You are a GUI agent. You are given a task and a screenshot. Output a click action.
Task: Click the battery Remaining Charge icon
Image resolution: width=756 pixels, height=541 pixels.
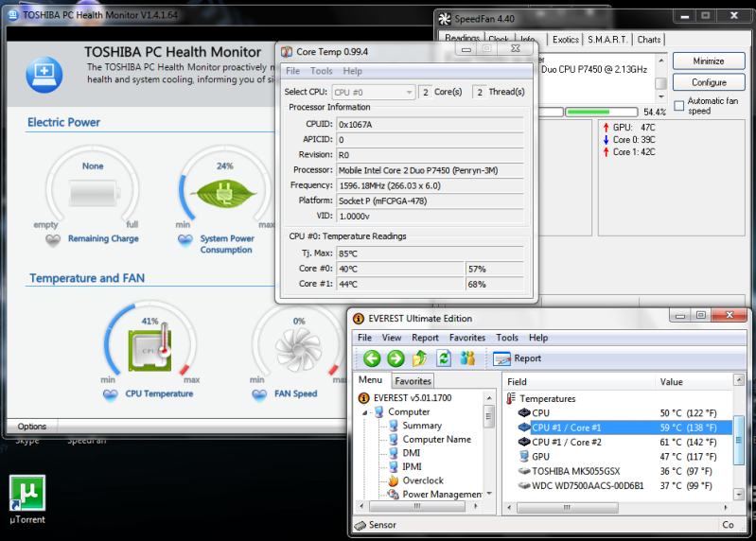(x=93, y=194)
